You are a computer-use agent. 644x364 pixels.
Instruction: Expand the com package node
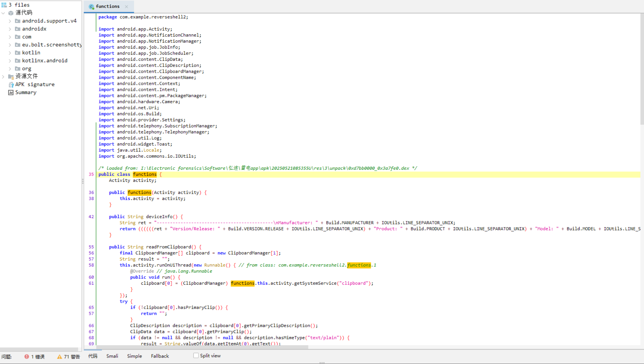tap(10, 37)
